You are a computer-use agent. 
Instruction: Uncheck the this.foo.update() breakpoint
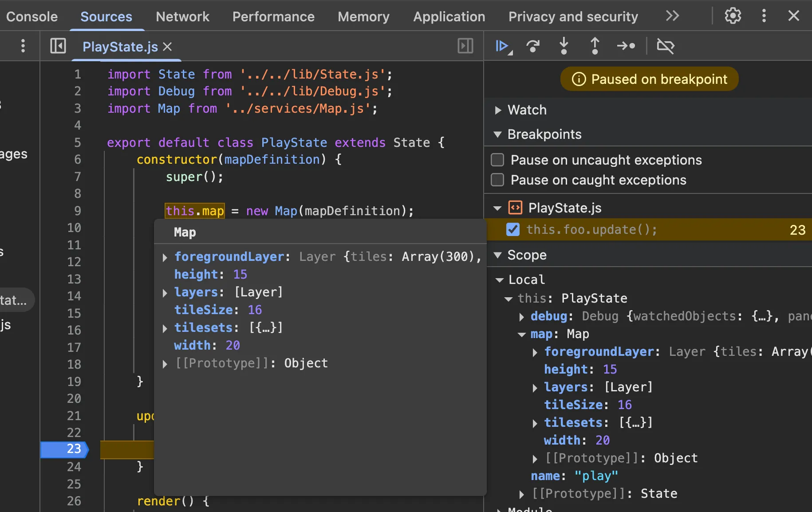[x=513, y=229]
